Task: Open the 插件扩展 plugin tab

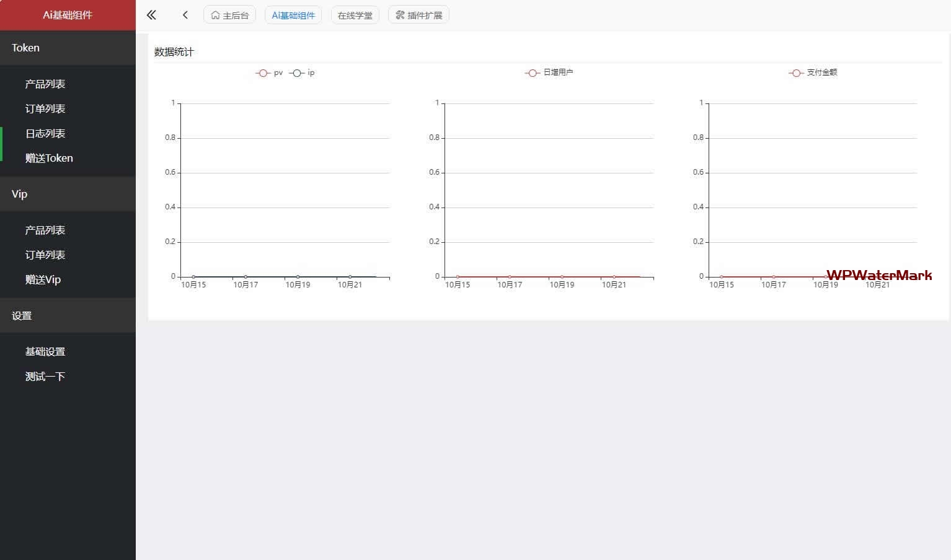Action: (419, 15)
